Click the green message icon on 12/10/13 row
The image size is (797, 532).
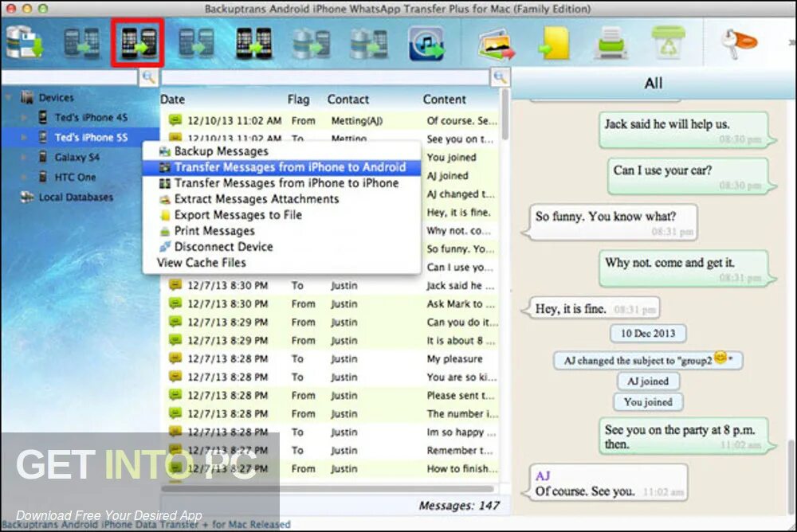175,120
